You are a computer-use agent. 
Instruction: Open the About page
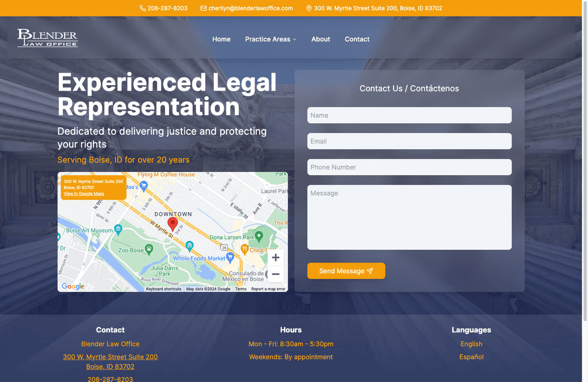click(x=320, y=39)
